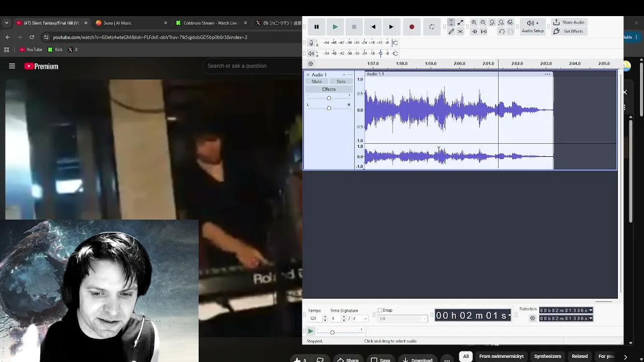This screenshot has height=362, width=644.
Task: Go back in the browser
Action: 8,37
